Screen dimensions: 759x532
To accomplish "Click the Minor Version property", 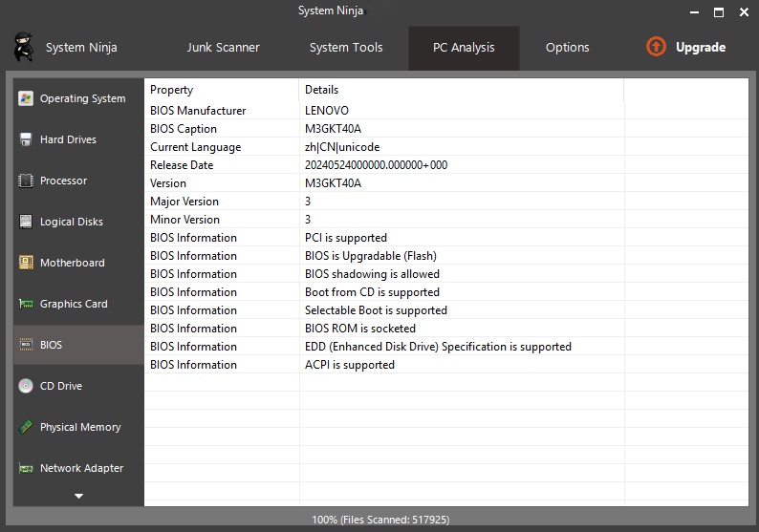I will [184, 220].
